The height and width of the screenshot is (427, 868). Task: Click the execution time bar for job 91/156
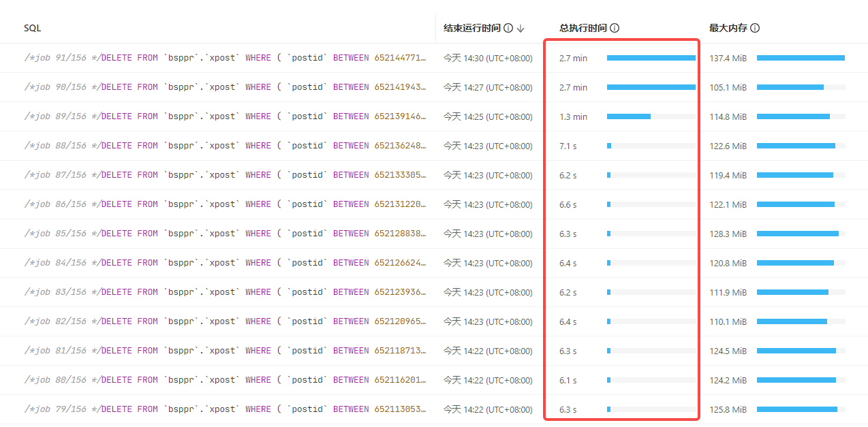651,58
